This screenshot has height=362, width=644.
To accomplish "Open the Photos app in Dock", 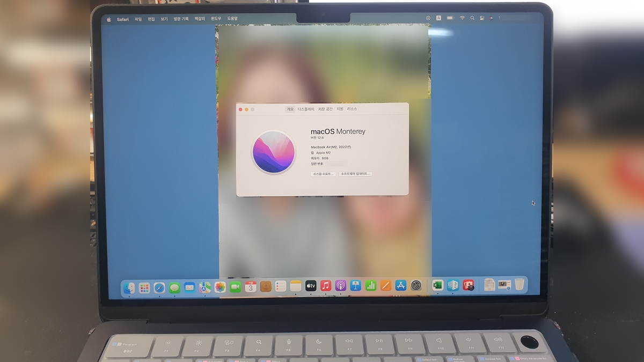I will pos(220,287).
